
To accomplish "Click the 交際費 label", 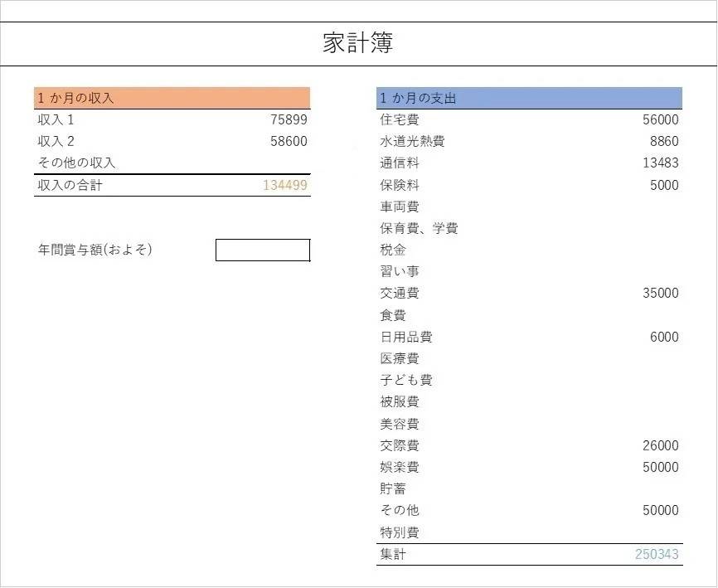I will (x=400, y=445).
